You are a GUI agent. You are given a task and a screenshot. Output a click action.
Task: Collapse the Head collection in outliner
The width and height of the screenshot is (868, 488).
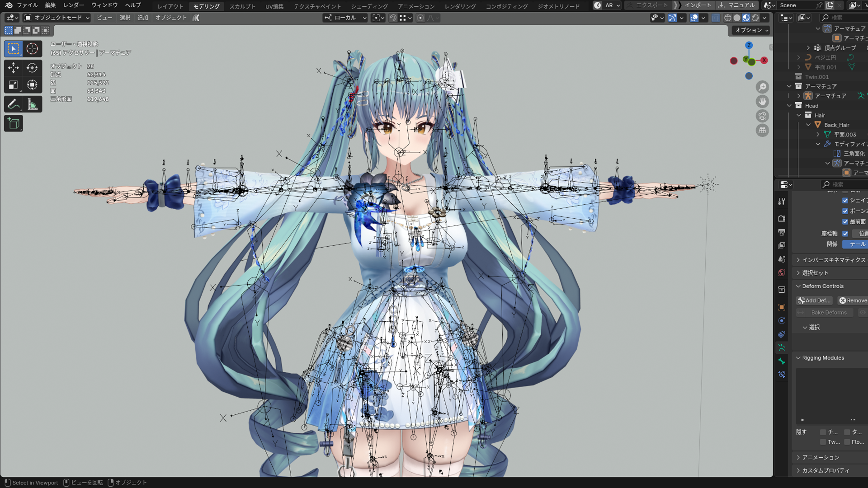(789, 106)
